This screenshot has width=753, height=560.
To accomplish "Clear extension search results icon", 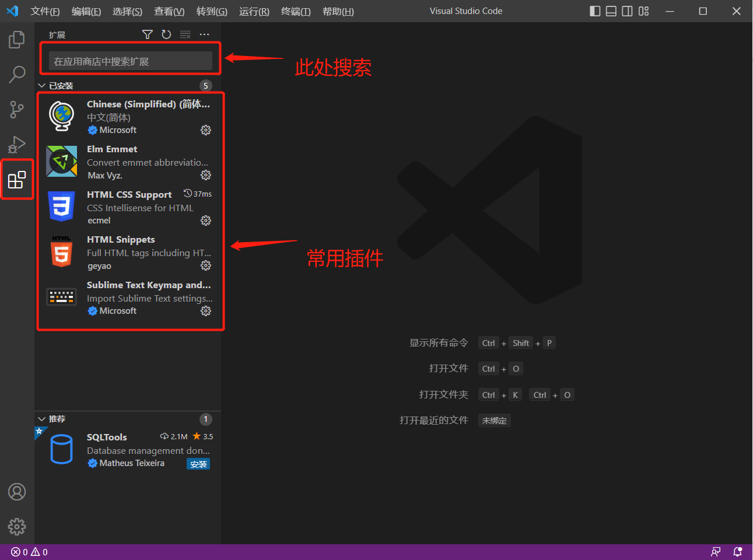I will (185, 34).
